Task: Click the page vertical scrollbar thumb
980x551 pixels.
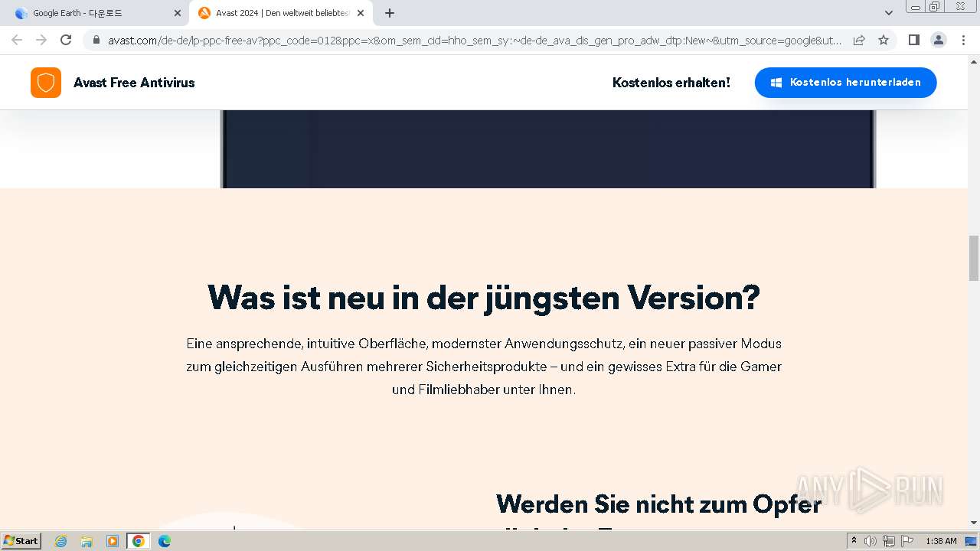Action: tap(974, 259)
